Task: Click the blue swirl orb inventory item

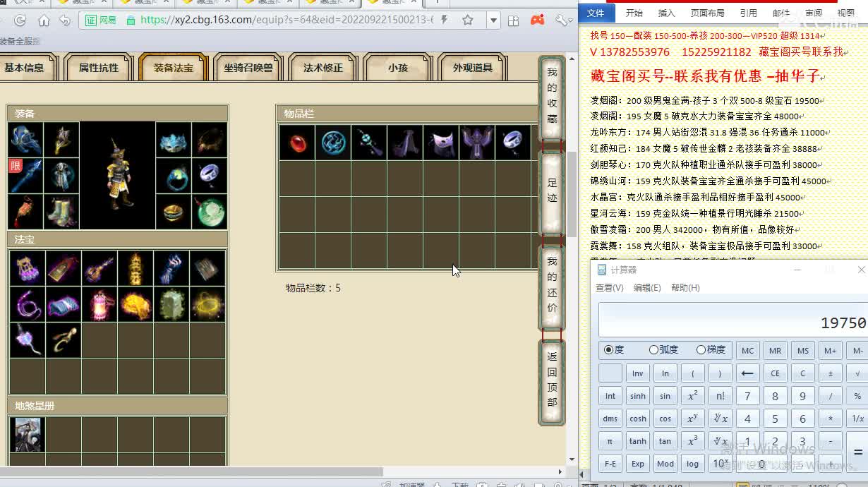Action: click(333, 143)
